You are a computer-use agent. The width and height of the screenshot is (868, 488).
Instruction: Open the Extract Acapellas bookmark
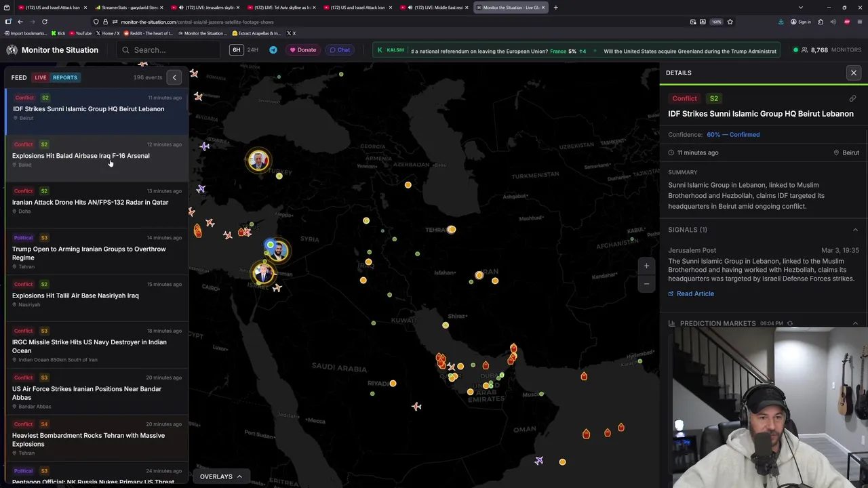point(256,33)
